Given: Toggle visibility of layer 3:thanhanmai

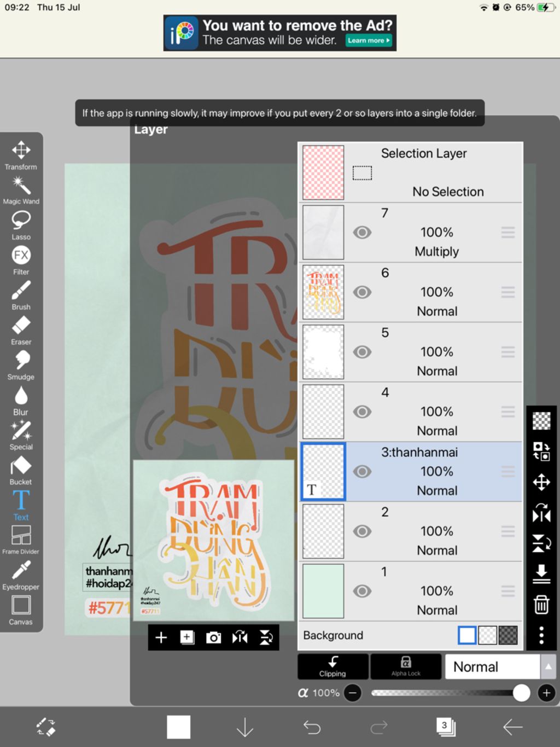Looking at the screenshot, I should pyautogui.click(x=362, y=471).
